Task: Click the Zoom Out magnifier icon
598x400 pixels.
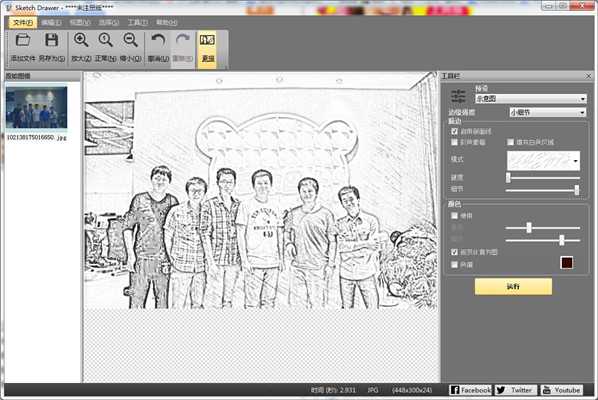Action: click(130, 40)
